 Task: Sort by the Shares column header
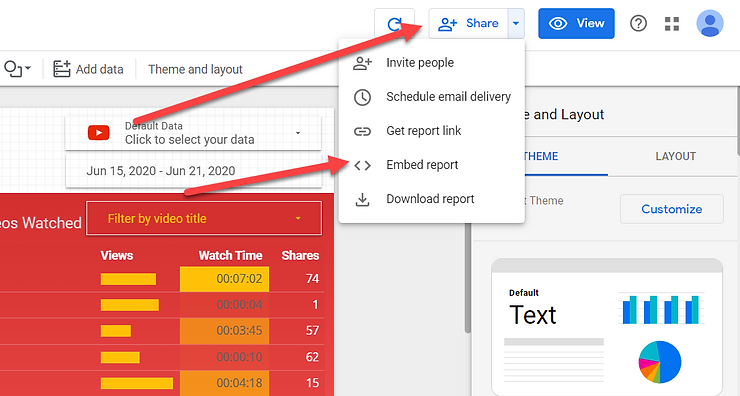point(300,255)
